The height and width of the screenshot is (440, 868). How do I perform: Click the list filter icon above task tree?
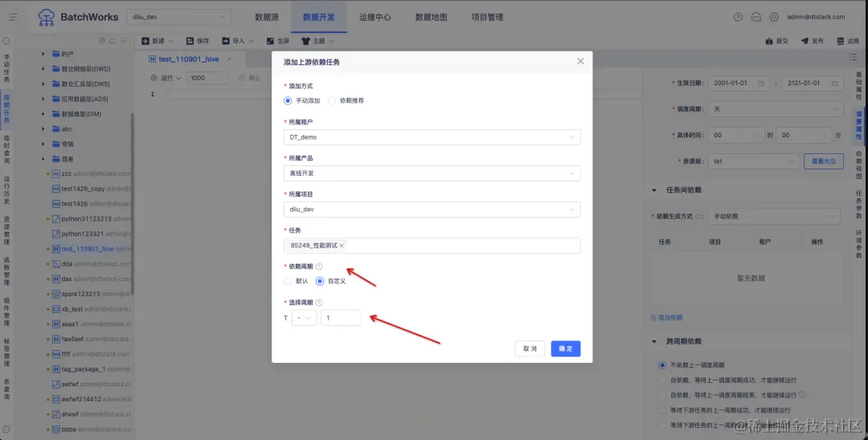coord(123,41)
